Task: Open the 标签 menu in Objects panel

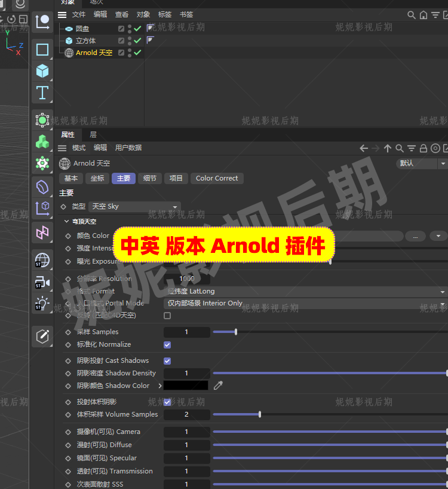Action: pyautogui.click(x=165, y=15)
